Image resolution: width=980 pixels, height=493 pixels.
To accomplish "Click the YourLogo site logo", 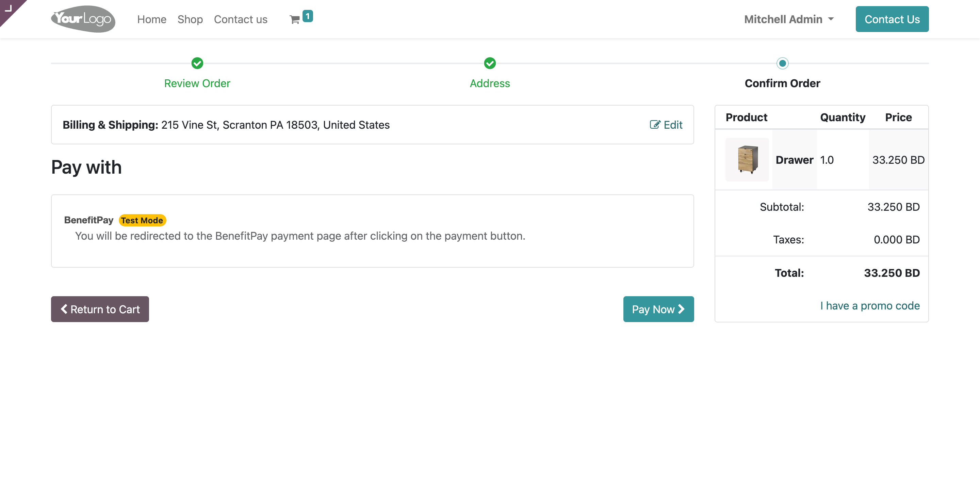I will click(x=83, y=19).
